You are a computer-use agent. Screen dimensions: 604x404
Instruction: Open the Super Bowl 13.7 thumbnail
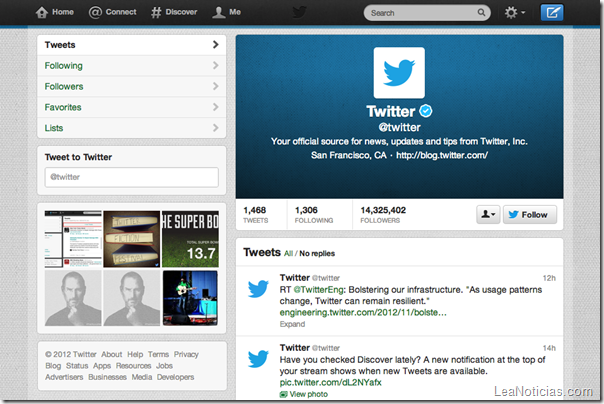coord(190,239)
